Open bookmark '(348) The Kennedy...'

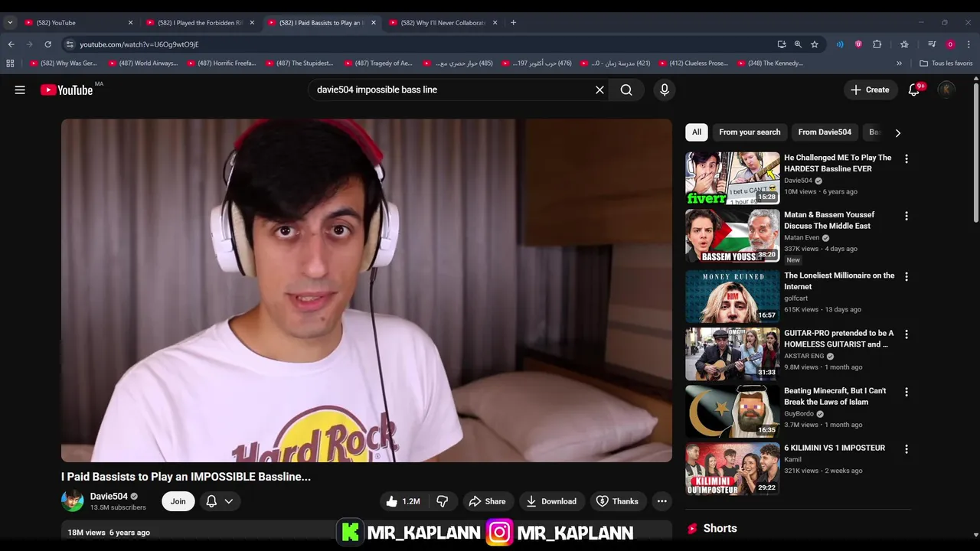[770, 64]
